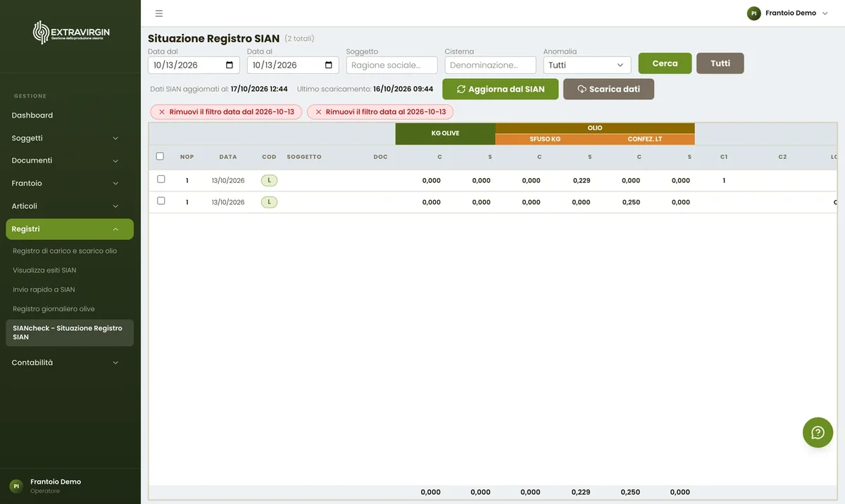Check the row with value 0,229
The image size is (845, 504).
(161, 179)
